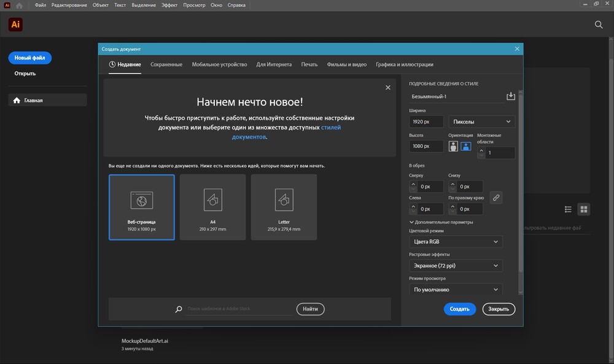Open the 'стилей документов' link
The image size is (614, 364).
(x=331, y=128)
